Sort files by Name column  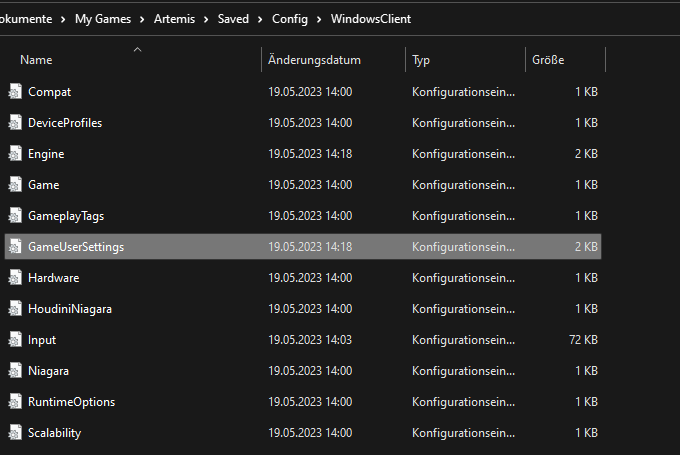(x=36, y=60)
